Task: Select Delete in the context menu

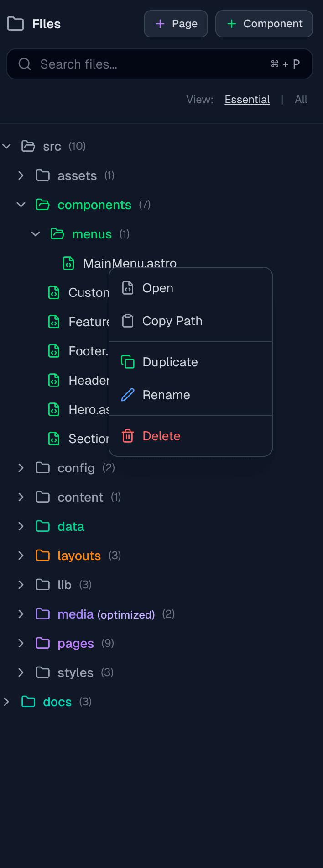Action: pyautogui.click(x=161, y=436)
